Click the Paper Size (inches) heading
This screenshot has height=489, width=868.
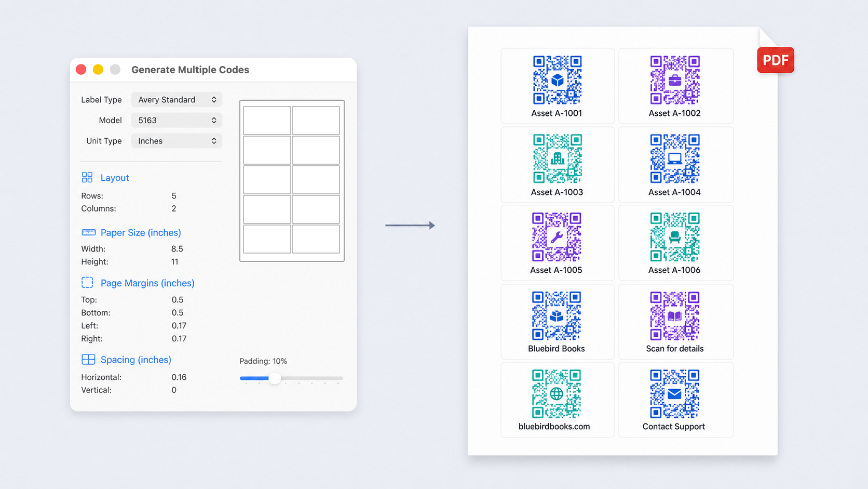pyautogui.click(x=141, y=232)
